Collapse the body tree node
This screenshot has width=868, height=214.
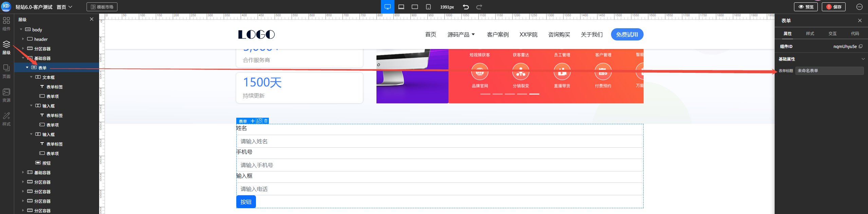tap(21, 30)
